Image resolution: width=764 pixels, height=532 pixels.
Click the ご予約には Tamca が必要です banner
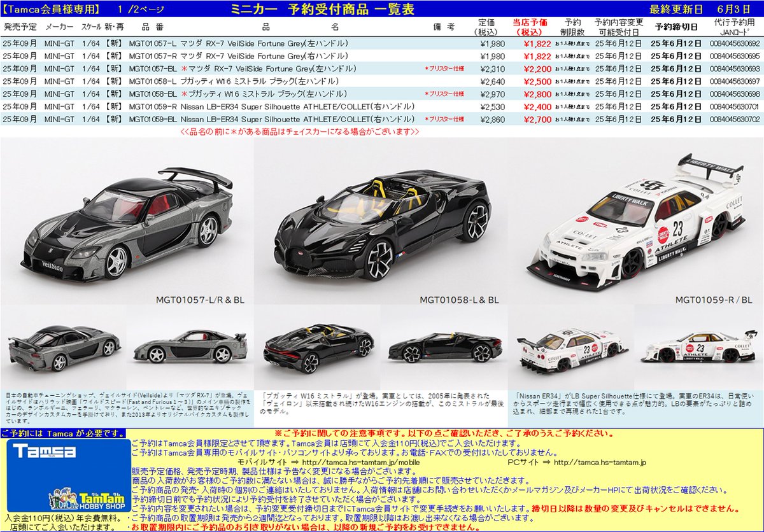[x=63, y=433]
